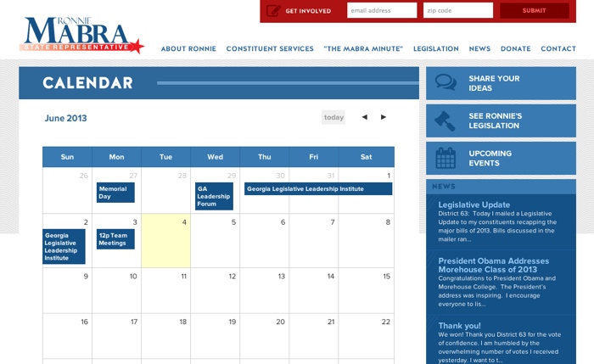Open the GA Leadership Forum event
The image size is (594, 364).
point(214,196)
